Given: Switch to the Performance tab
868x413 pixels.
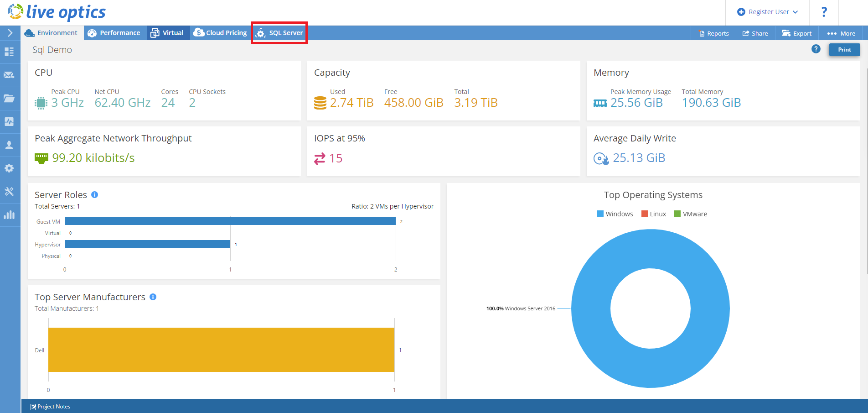Looking at the screenshot, I should (114, 33).
